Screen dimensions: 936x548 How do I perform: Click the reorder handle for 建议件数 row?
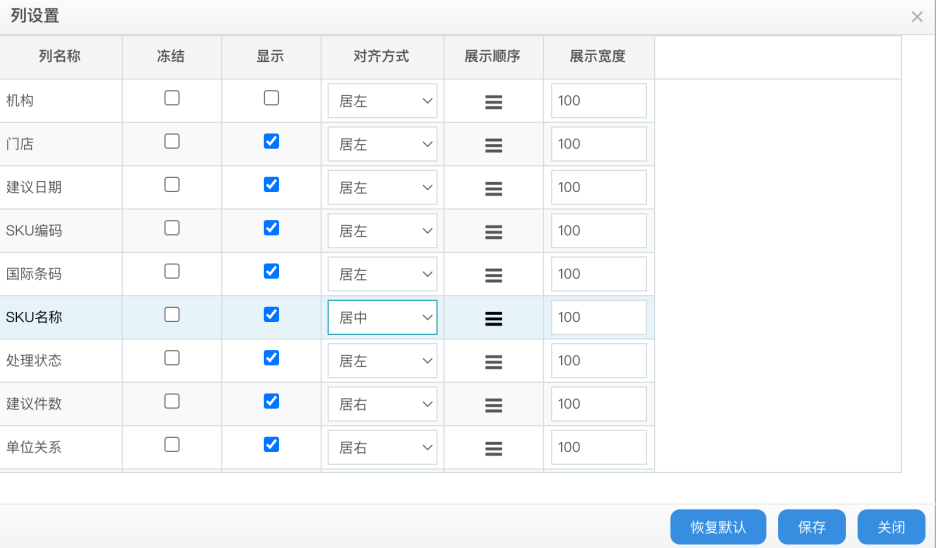tap(493, 405)
